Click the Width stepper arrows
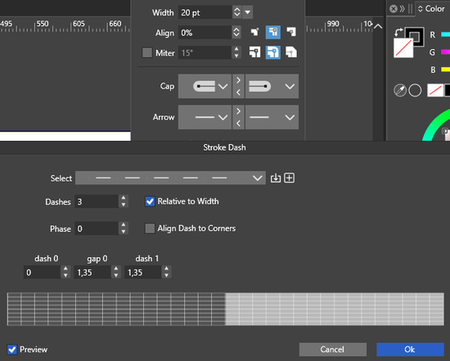 coord(237,12)
